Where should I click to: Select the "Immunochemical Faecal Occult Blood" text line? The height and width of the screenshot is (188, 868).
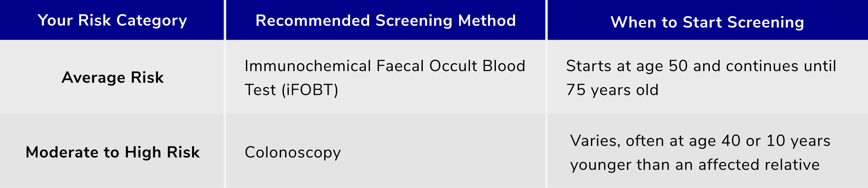tap(384, 66)
